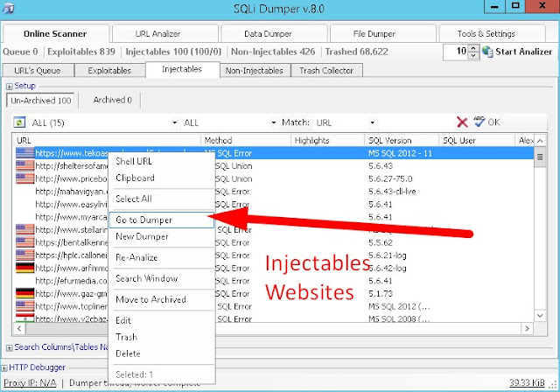Image resolution: width=560 pixels, height=392 pixels.
Task: Click the green refresh icon beside ALL (15)
Action: [19, 122]
